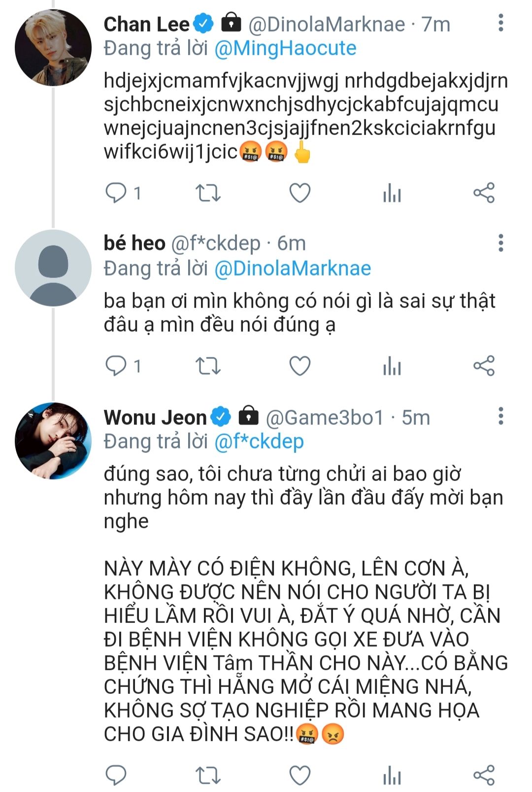Viewport: 532px width, 792px height.
Task: Like Wonu Jeon's angry tweet
Action: [x=299, y=775]
